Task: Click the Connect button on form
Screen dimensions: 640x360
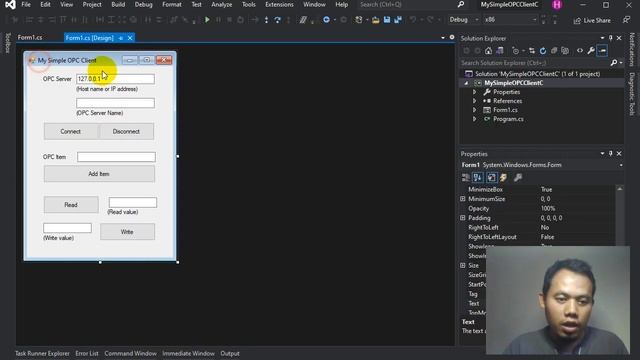Action: (x=71, y=131)
